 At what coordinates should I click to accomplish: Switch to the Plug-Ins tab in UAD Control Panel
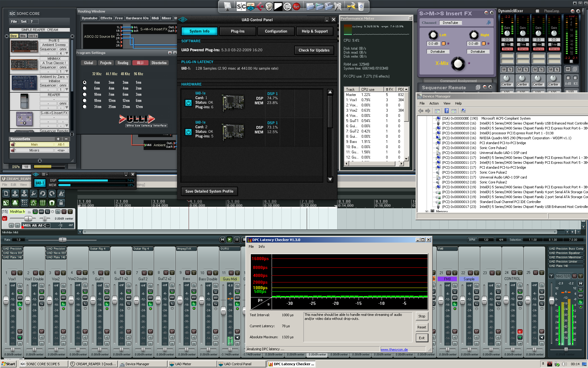pos(238,31)
